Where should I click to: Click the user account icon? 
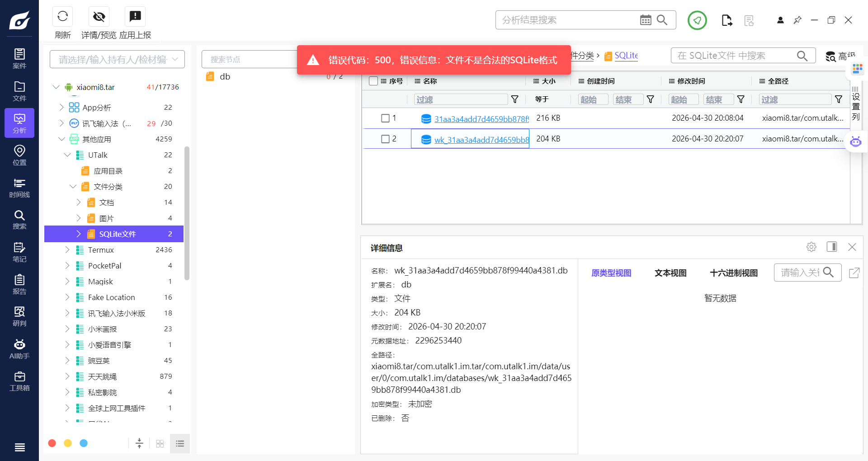[x=780, y=20]
